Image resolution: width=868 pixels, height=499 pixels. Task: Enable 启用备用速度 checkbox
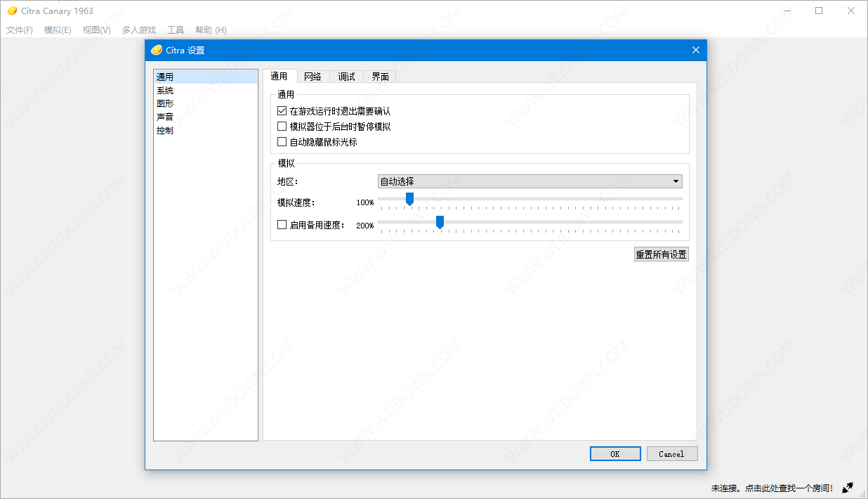[x=282, y=225]
